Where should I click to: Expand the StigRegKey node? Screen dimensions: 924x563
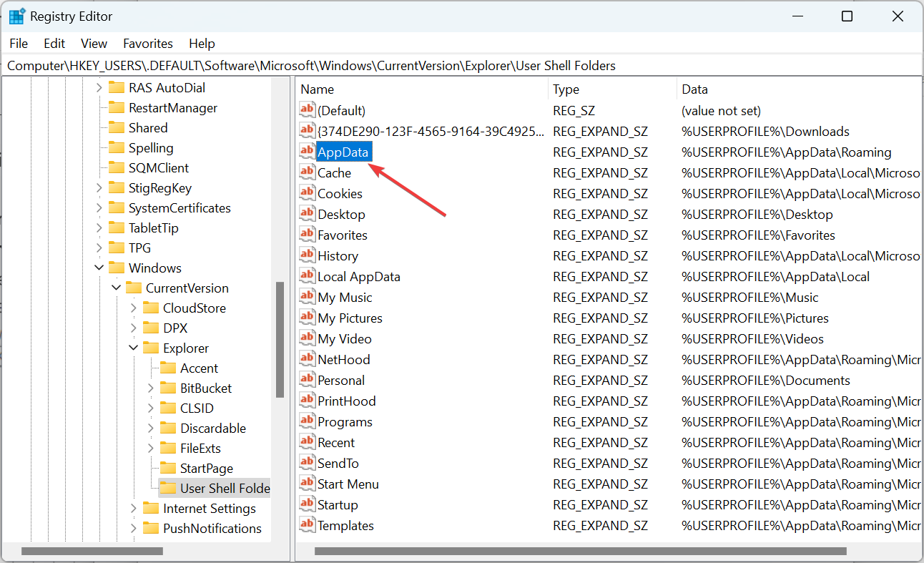(x=99, y=188)
